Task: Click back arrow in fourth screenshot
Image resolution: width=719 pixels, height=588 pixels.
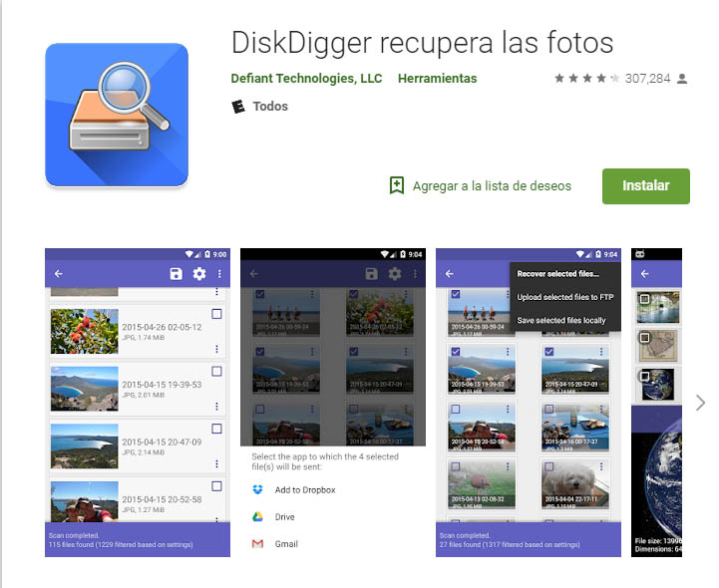Action: pyautogui.click(x=645, y=274)
